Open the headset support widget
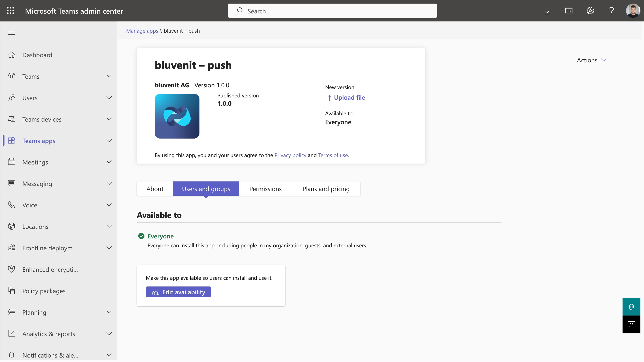Screen dimensions: 644x362 tap(631, 307)
